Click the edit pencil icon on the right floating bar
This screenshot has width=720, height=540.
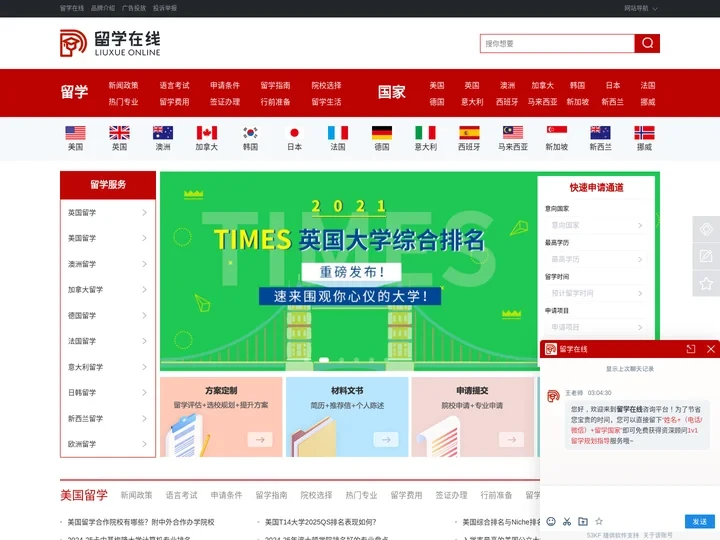click(x=706, y=256)
